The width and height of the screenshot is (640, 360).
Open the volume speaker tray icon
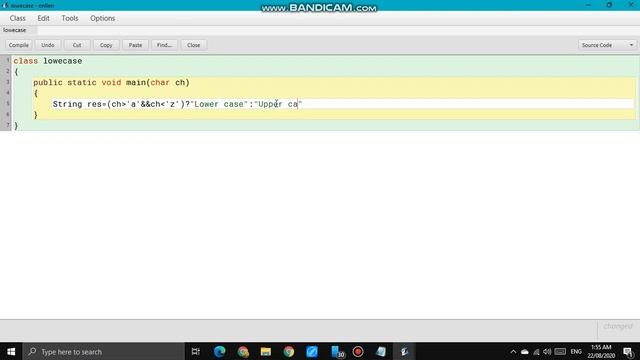tap(547, 351)
